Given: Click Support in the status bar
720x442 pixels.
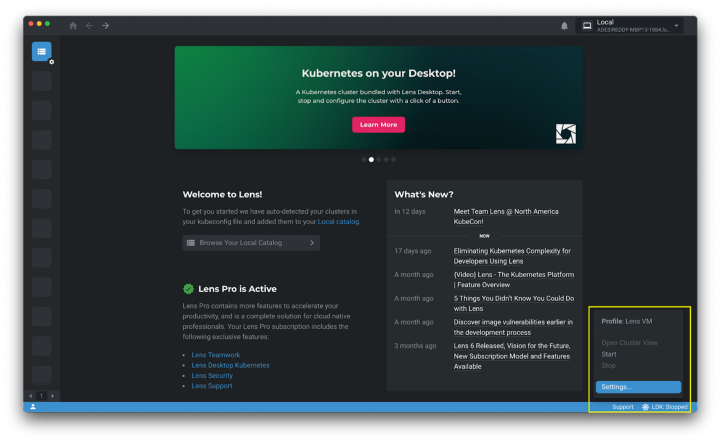Looking at the screenshot, I should click(622, 407).
